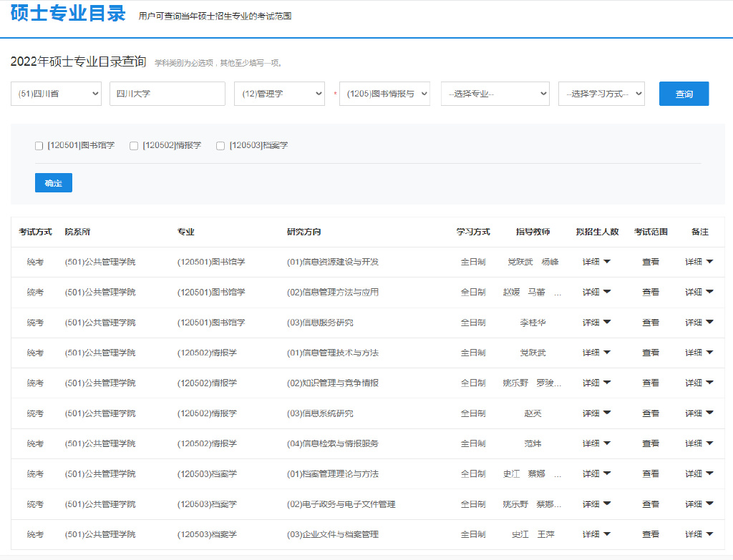Open the (12)管理学 subject category dropdown

point(279,93)
